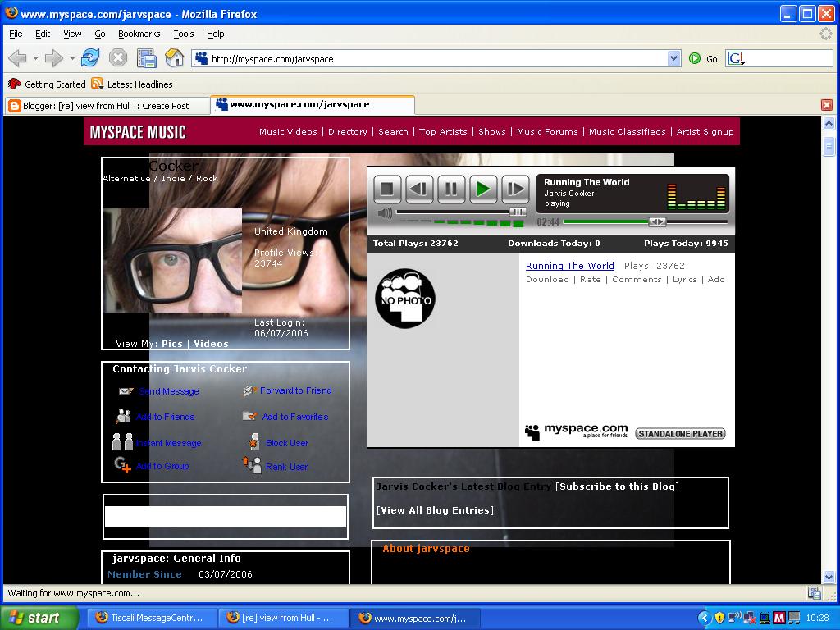
Task: Click the Add to Group icon
Action: [x=123, y=465]
